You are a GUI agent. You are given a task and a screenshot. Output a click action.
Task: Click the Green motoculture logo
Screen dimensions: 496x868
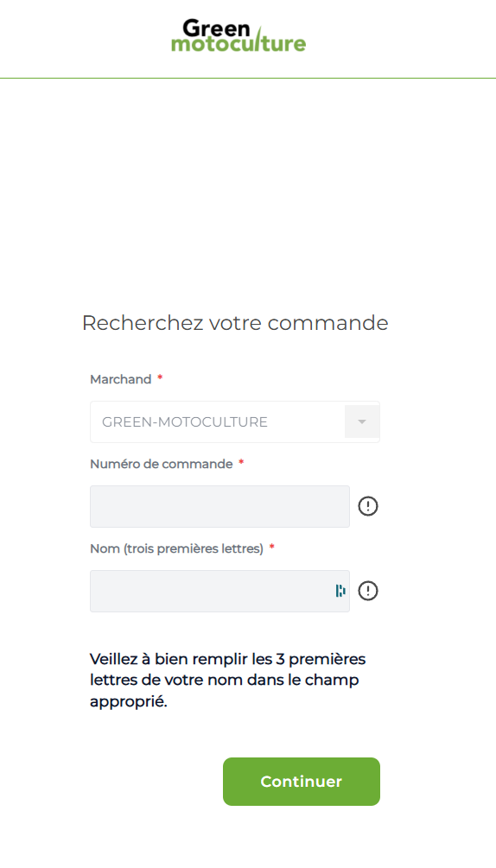click(x=238, y=36)
